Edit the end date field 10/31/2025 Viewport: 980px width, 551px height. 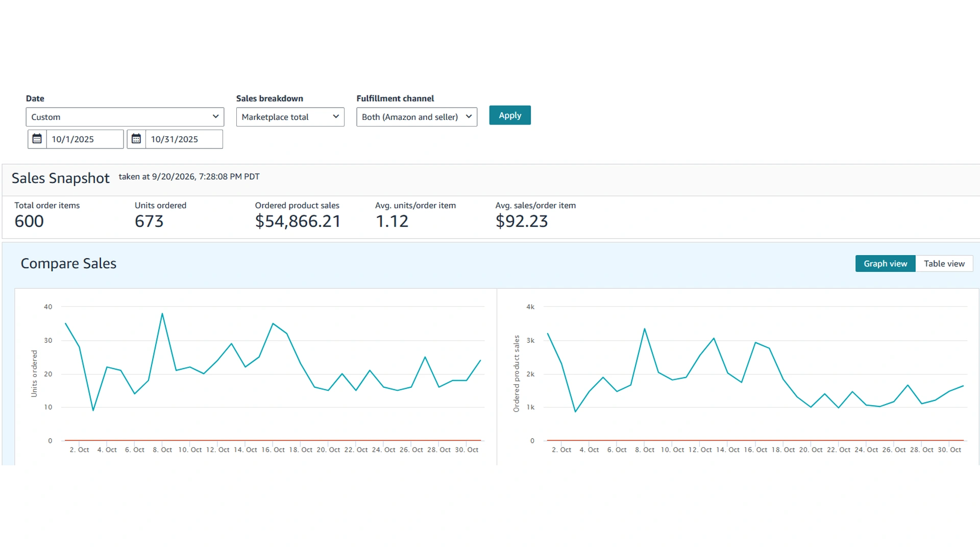pos(184,139)
